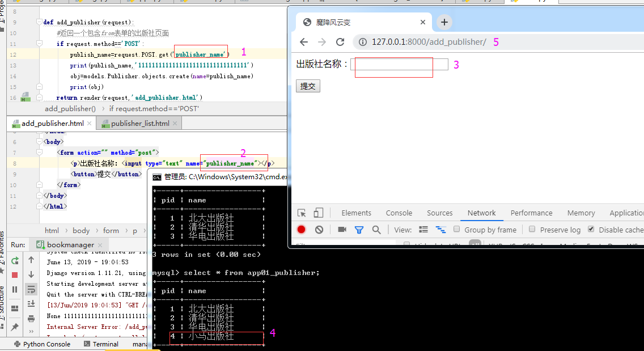Select form in the HTML breadcrumb
Screen dimensions: 644x351
coord(111,231)
